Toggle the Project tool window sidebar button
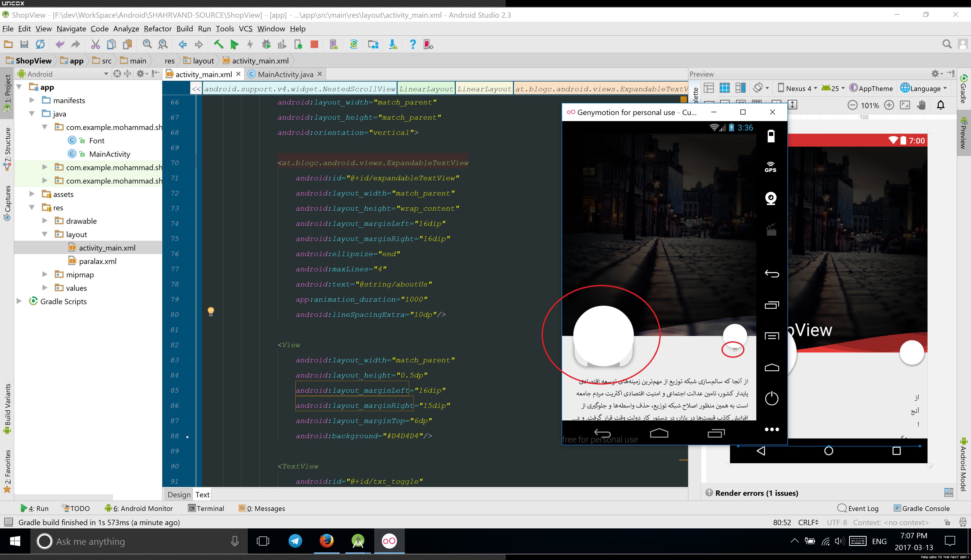Screen dimensions: 971x560 pos(7,94)
